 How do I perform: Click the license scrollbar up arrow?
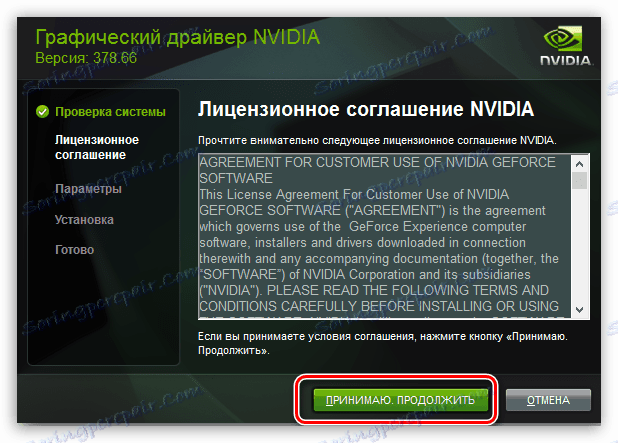(579, 164)
